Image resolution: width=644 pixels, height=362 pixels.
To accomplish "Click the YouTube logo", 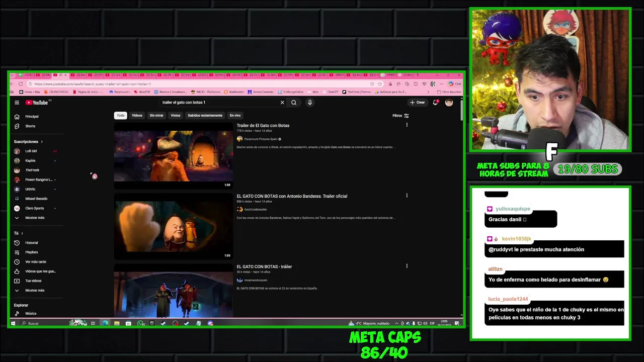I will (x=37, y=103).
